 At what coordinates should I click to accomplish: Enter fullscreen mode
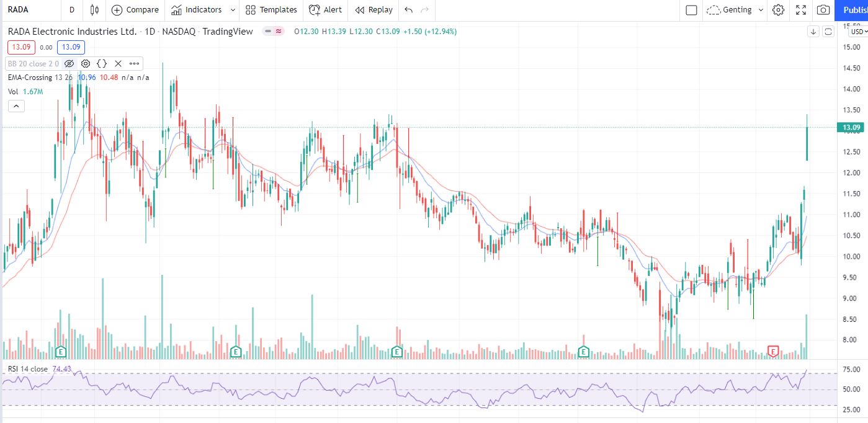[801, 10]
